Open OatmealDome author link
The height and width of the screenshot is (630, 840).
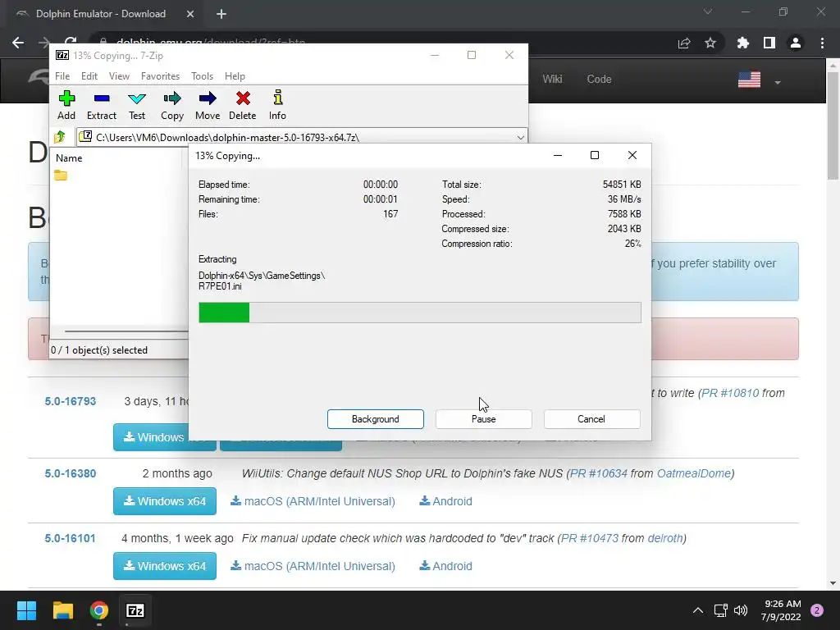click(694, 473)
